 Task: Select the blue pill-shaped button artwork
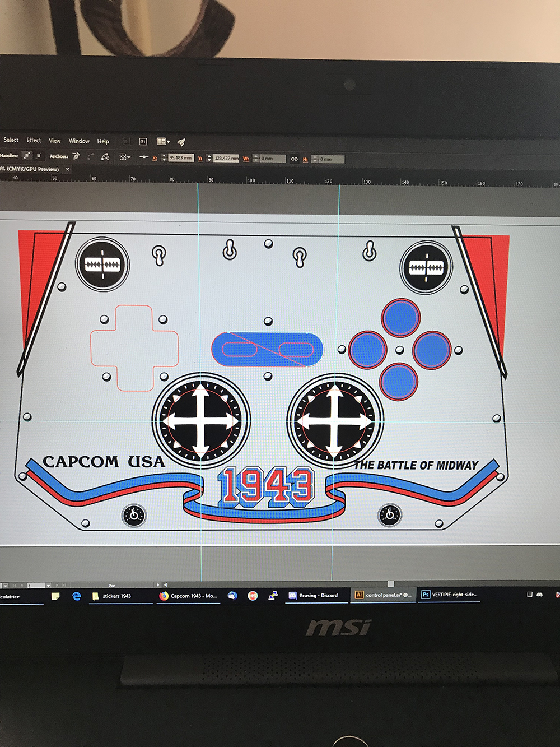click(x=267, y=350)
